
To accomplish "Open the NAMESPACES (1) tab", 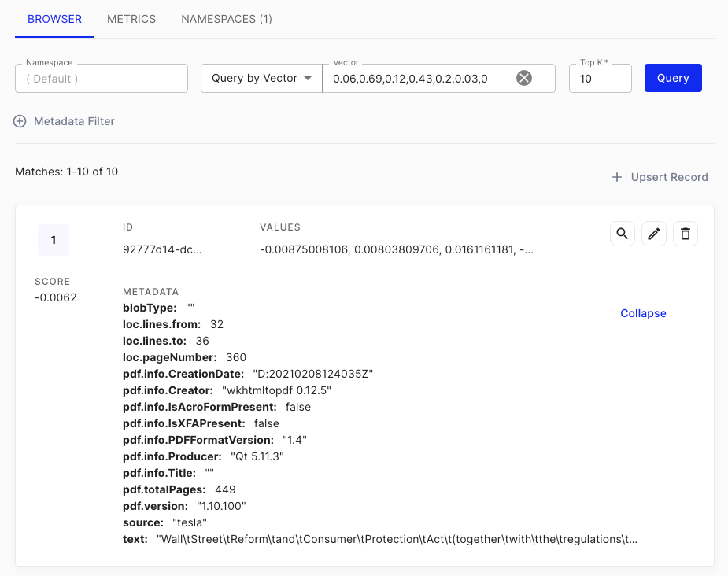I will [227, 19].
